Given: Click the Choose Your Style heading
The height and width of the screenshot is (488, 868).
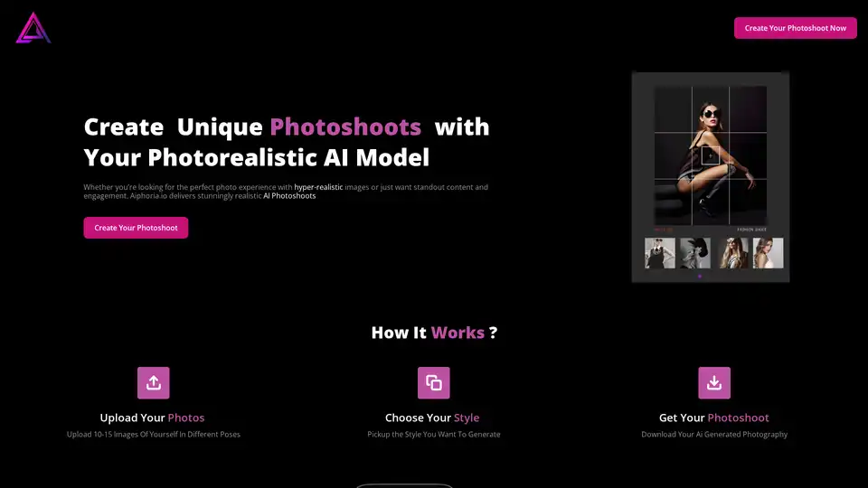Looking at the screenshot, I should pyautogui.click(x=432, y=418).
